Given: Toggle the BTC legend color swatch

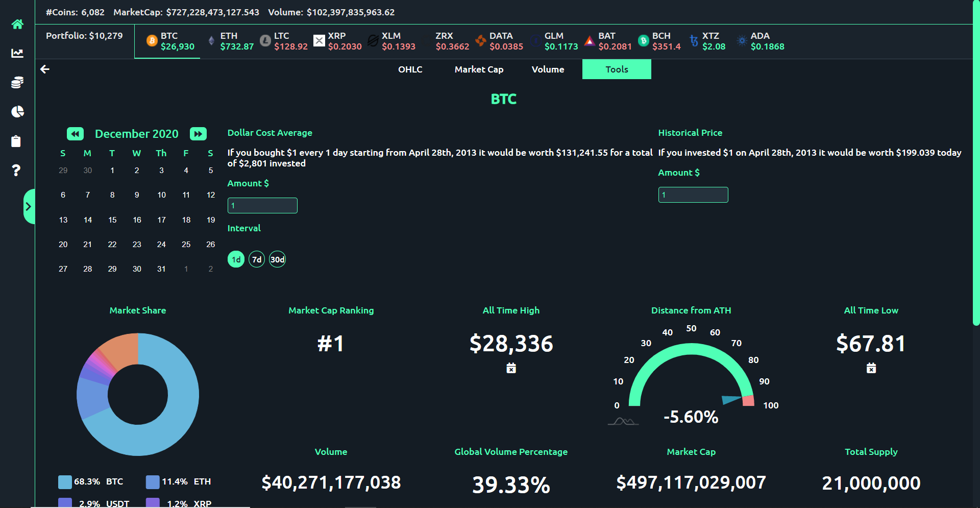Looking at the screenshot, I should (65, 481).
